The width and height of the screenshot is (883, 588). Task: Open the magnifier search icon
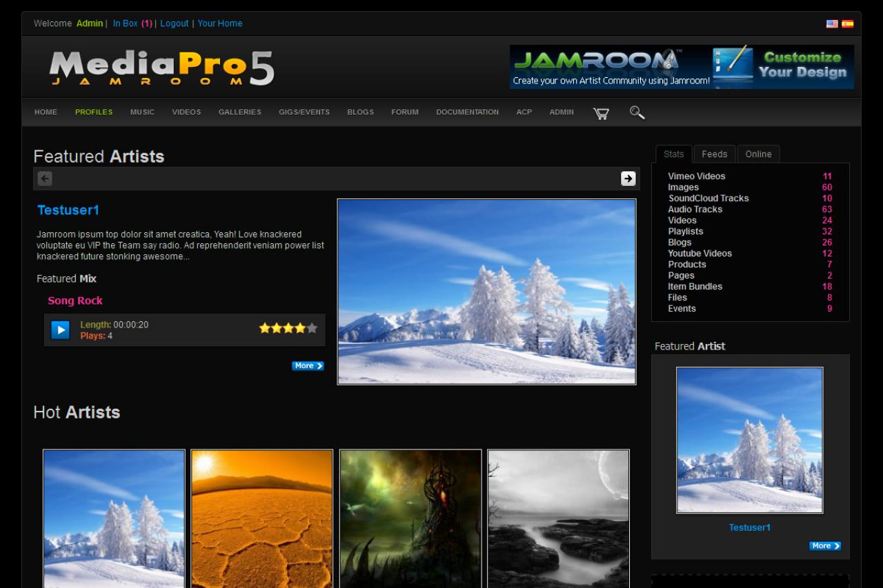coord(637,112)
